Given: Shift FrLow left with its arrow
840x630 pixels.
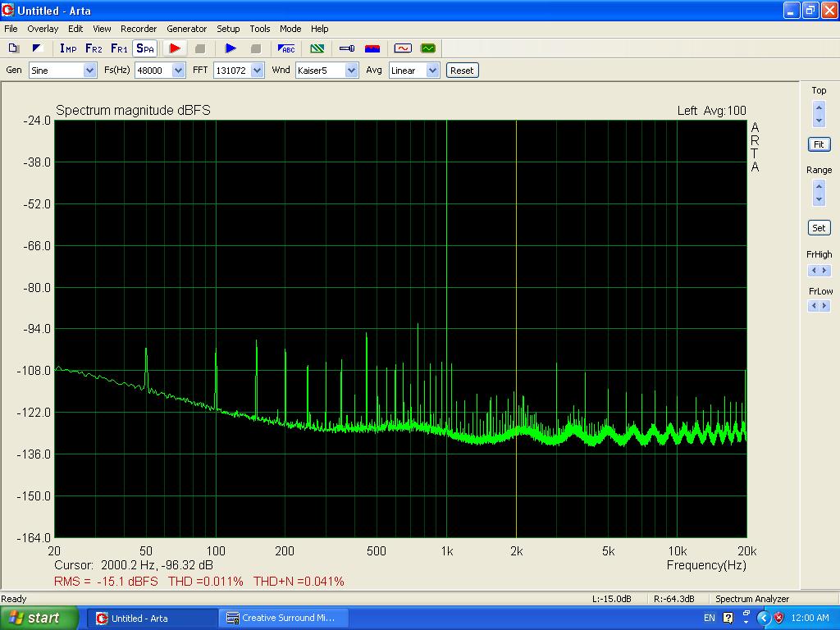Looking at the screenshot, I should point(814,306).
